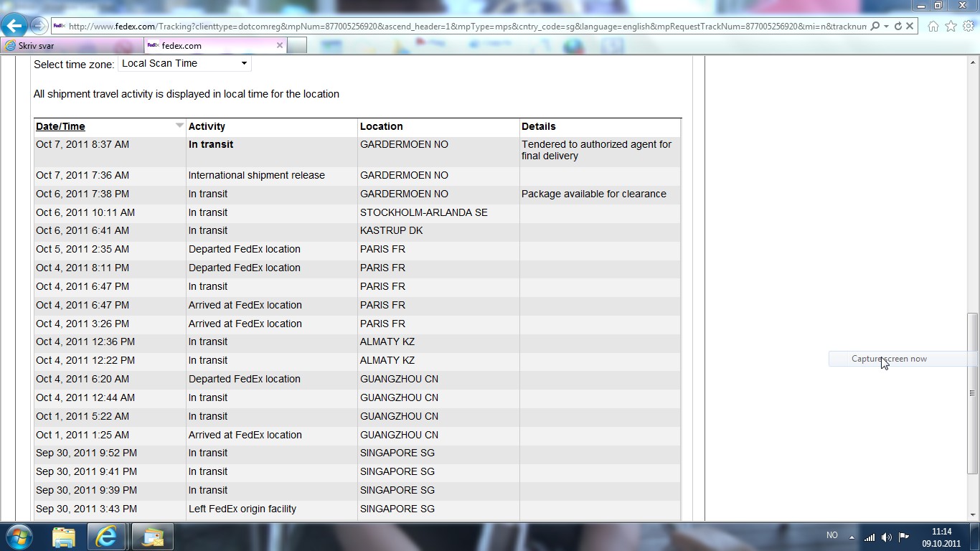Click the URL address field

[x=459, y=26]
